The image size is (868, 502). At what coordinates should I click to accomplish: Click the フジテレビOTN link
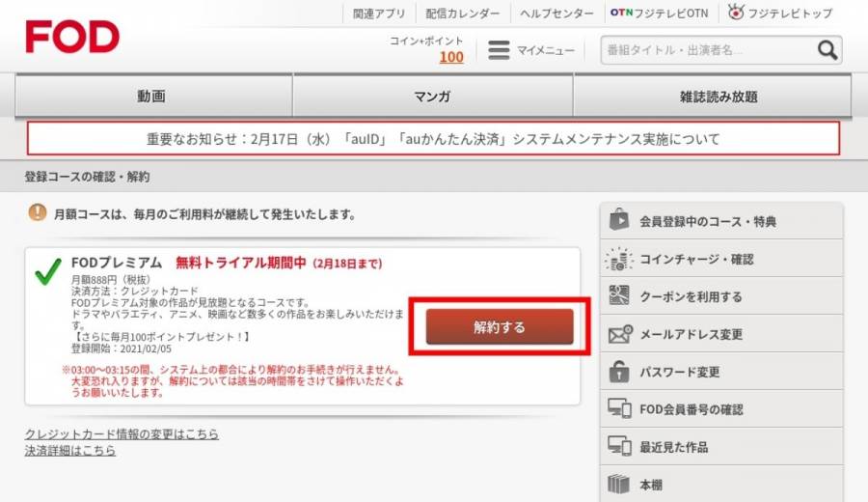point(660,13)
